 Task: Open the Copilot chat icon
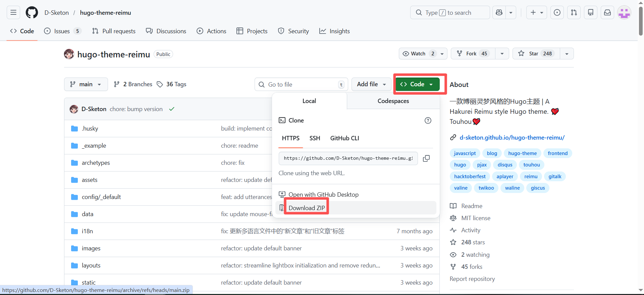pos(499,12)
